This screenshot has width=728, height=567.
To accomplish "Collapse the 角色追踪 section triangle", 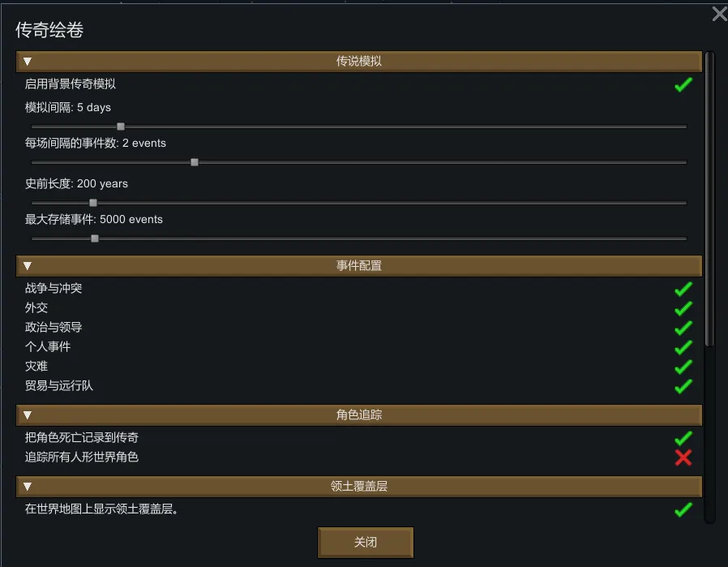I will [28, 415].
